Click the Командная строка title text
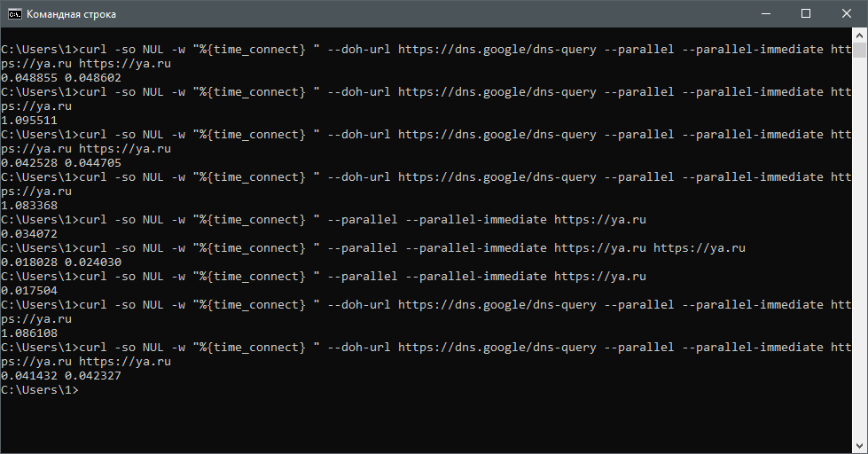The width and height of the screenshot is (868, 454). (72, 14)
